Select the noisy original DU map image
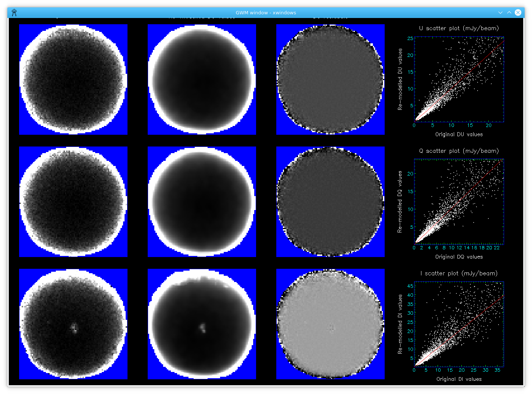Viewport: 532px width, 394px height. 73,79
